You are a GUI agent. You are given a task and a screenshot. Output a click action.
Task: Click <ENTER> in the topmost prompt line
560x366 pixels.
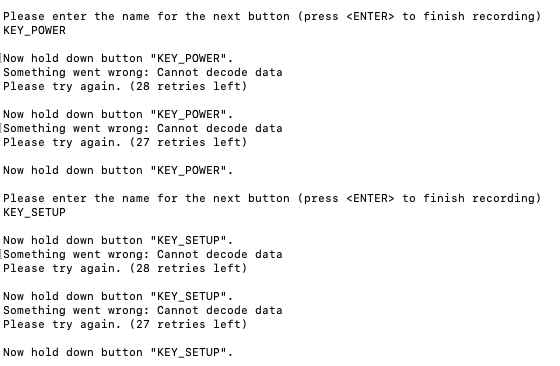pyautogui.click(x=370, y=16)
